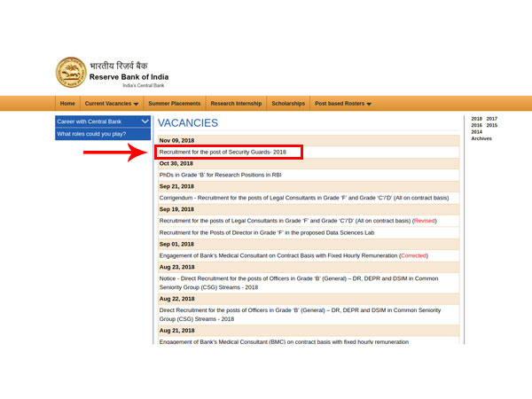Collapse the Career with Central Bank panel
The image size is (532, 399).
[103, 121]
